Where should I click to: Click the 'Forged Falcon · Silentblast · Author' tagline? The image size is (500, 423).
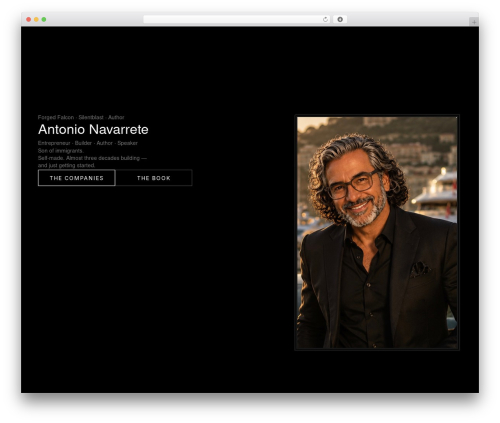point(81,117)
